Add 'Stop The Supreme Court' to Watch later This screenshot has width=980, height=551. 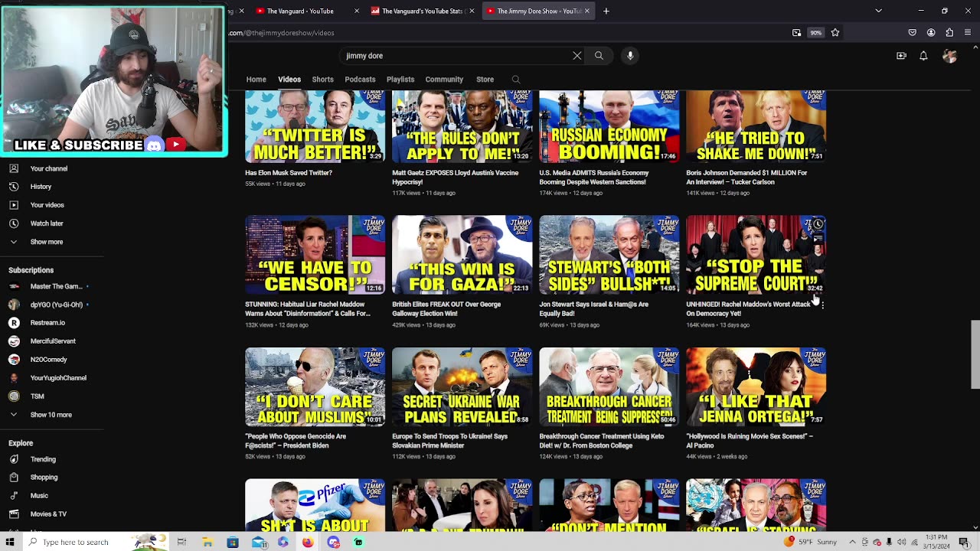818,224
